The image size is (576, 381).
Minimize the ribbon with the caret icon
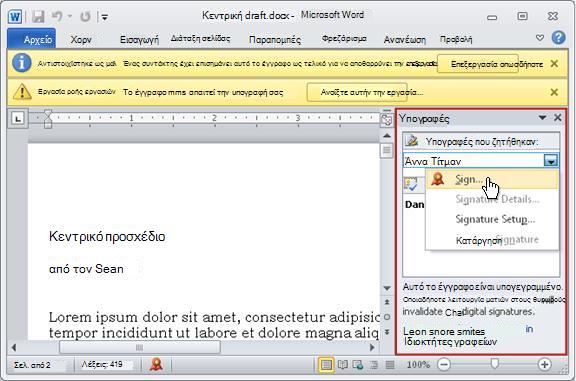[x=540, y=38]
